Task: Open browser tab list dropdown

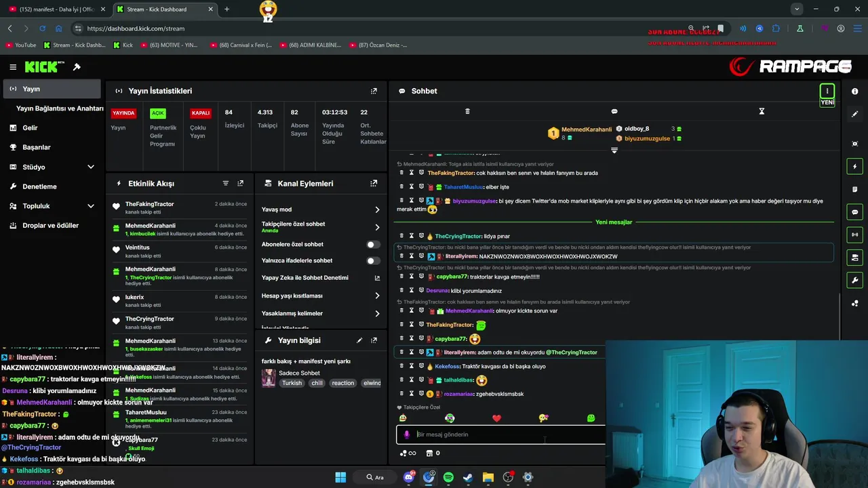Action: coord(797,9)
